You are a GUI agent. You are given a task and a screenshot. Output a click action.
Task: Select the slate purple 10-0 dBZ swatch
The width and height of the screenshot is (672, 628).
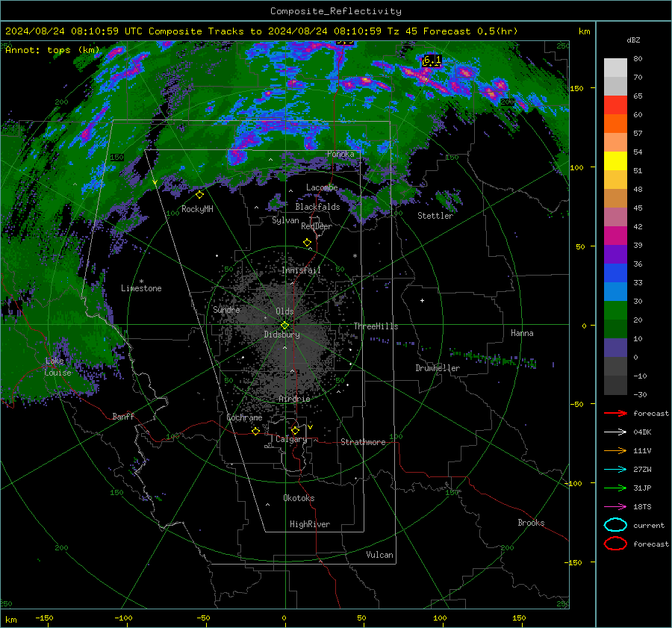tap(615, 348)
